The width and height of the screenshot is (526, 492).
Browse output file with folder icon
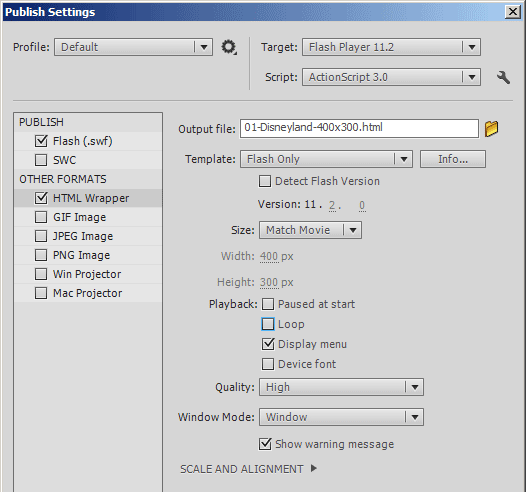pyautogui.click(x=491, y=129)
